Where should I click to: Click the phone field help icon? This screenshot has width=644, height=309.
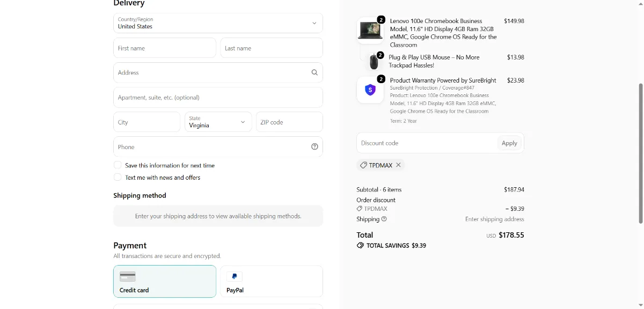tap(314, 146)
